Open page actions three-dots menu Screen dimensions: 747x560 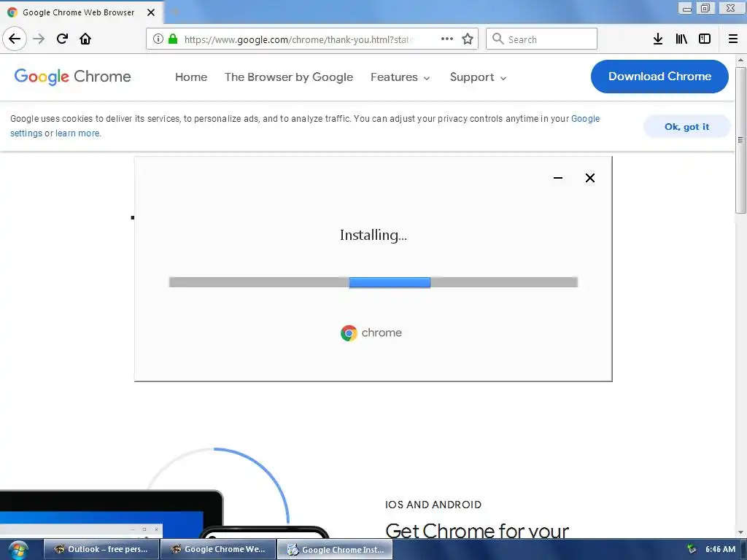click(447, 39)
